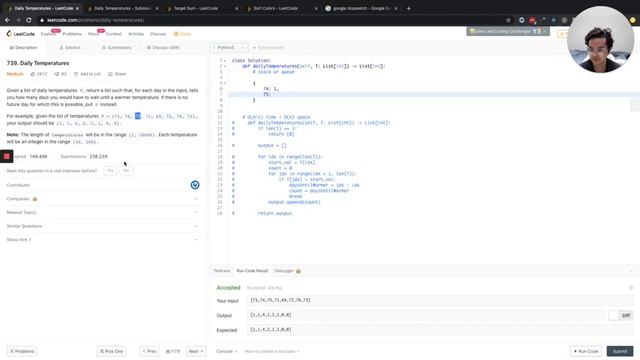Click the presenter webcam video circle
The height and width of the screenshot is (360, 640).
(600, 40)
